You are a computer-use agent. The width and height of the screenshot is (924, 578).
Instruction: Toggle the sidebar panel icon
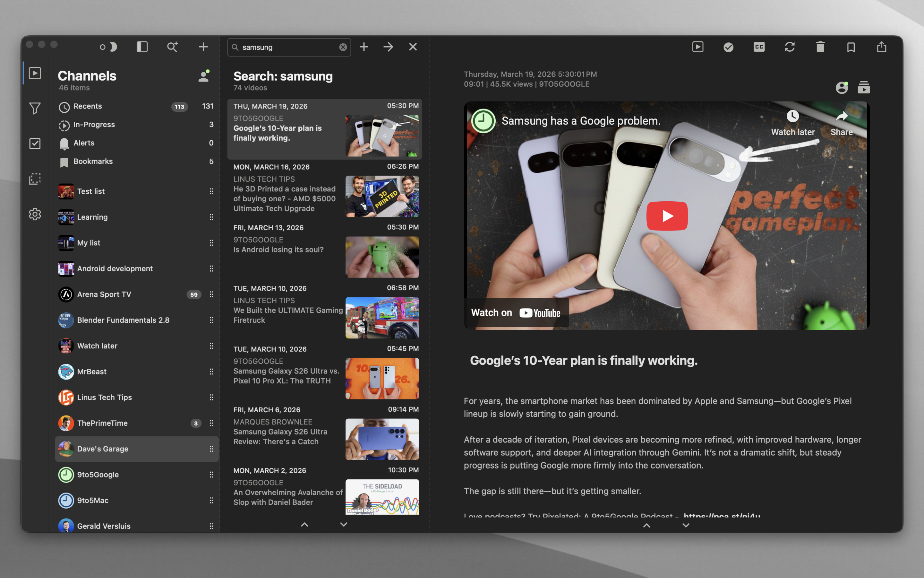[142, 47]
